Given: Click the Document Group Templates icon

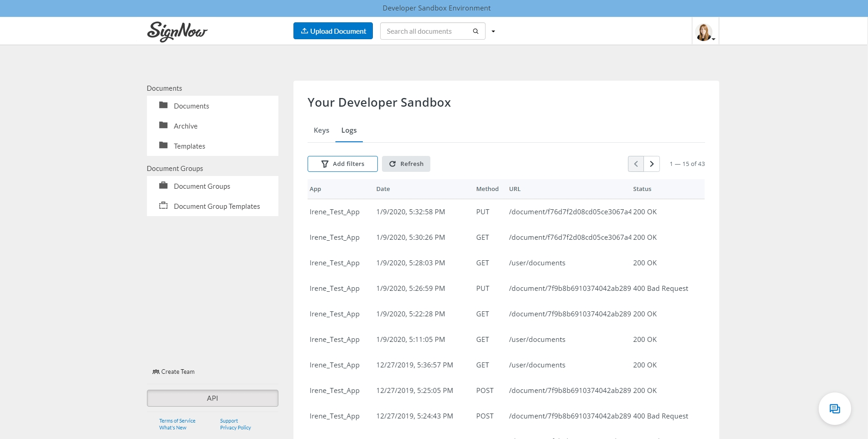Looking at the screenshot, I should [163, 206].
